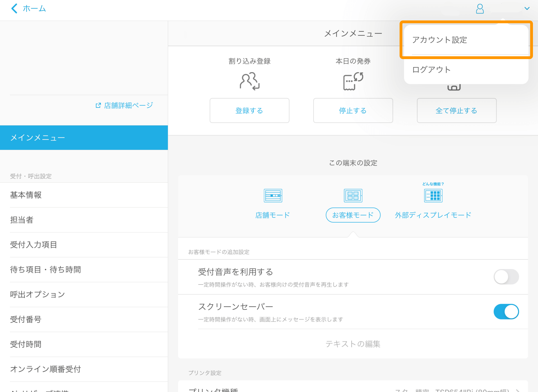Select the 店舗モード display icon

[x=273, y=195]
